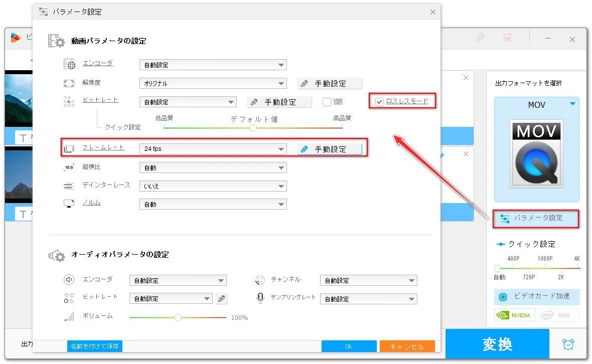The width and height of the screenshot is (592, 364).
Task: Click the key registration icon
Action: [x=480, y=37]
